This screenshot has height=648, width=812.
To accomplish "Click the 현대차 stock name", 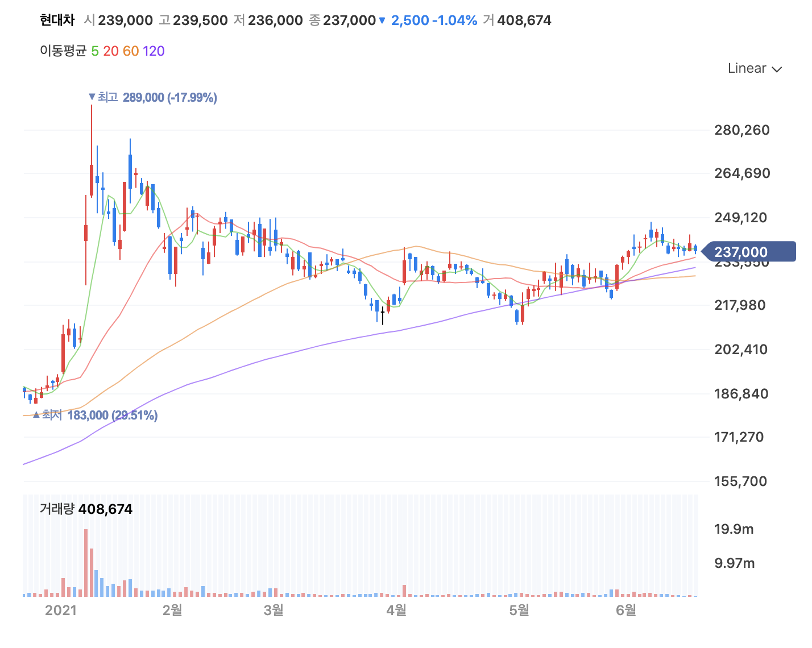I will click(x=57, y=20).
